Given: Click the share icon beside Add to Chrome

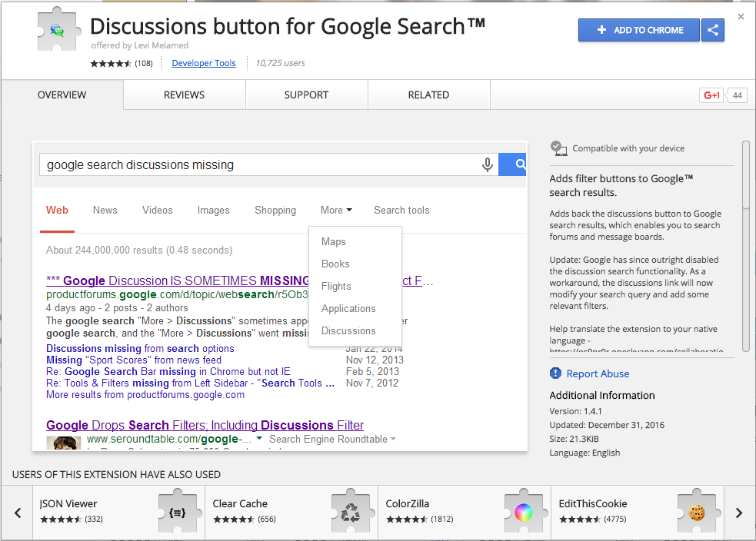Looking at the screenshot, I should [x=713, y=30].
